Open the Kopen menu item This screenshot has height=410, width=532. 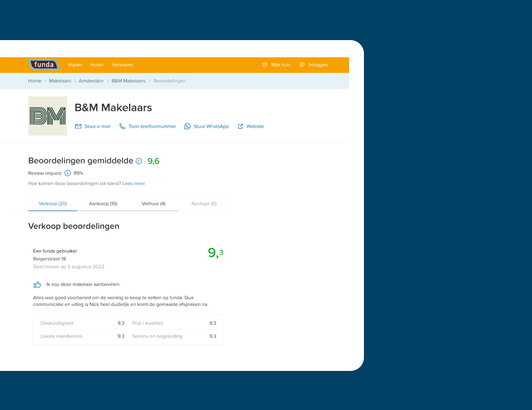click(x=75, y=65)
